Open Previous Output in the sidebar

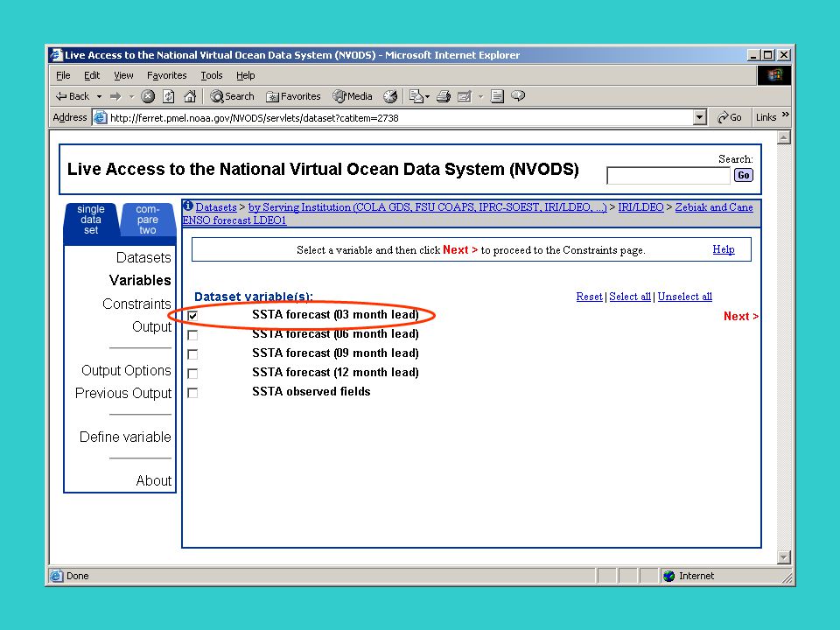pos(123,393)
